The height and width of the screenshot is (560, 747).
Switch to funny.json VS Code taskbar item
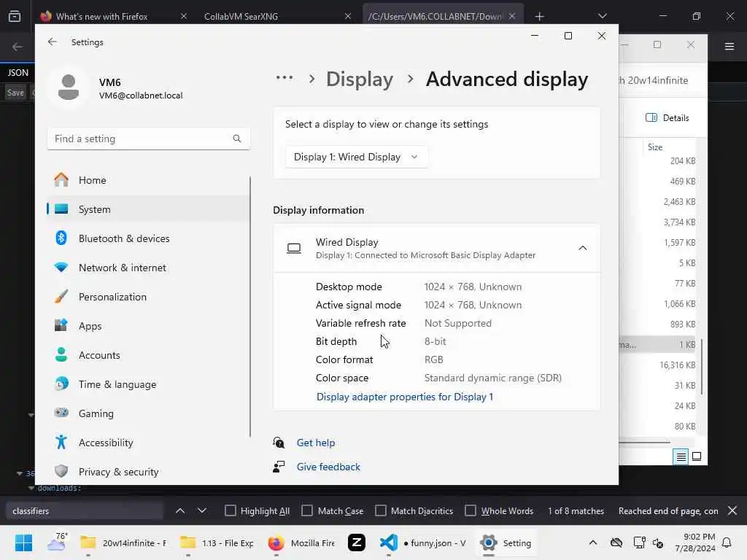point(423,542)
